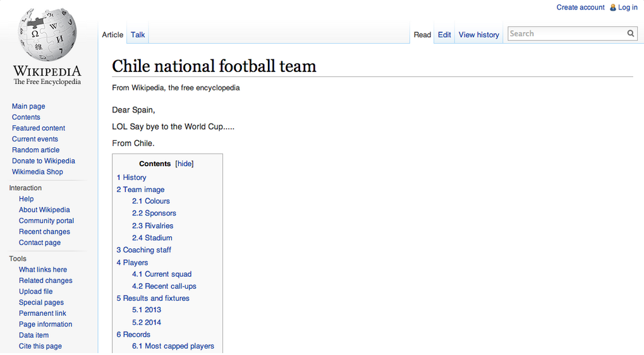Click the search magnifying glass icon

[630, 33]
